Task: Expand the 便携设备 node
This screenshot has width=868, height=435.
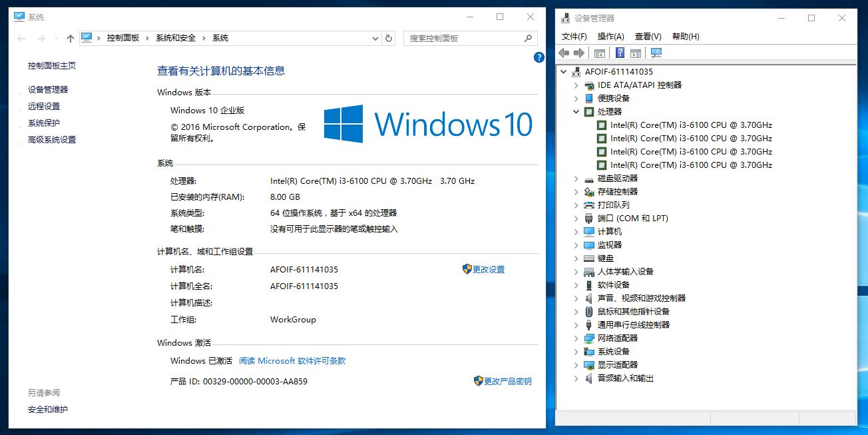Action: click(576, 98)
